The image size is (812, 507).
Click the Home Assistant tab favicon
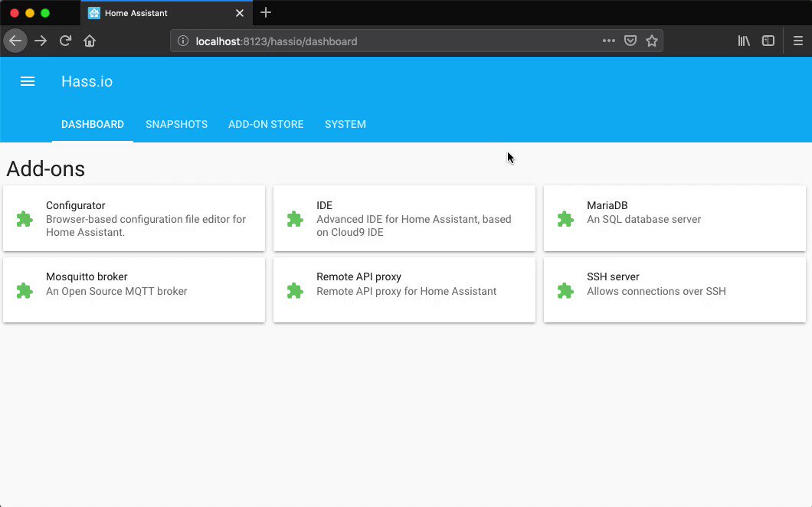[93, 13]
